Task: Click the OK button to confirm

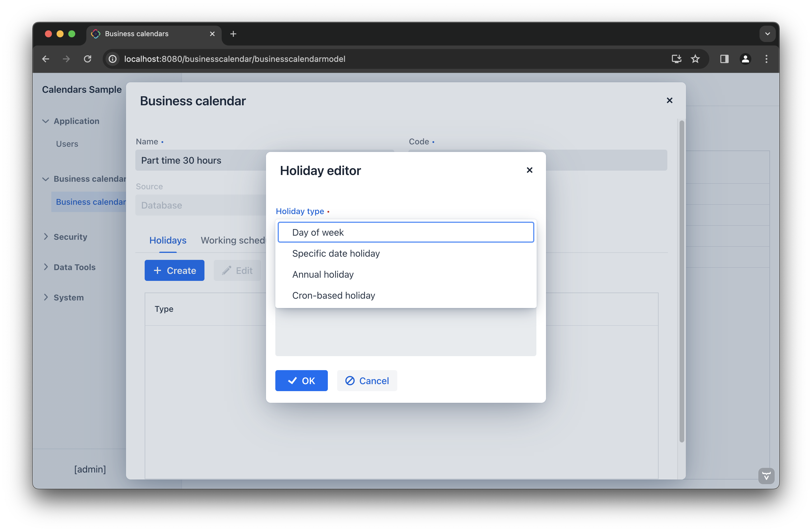Action: coord(301,381)
